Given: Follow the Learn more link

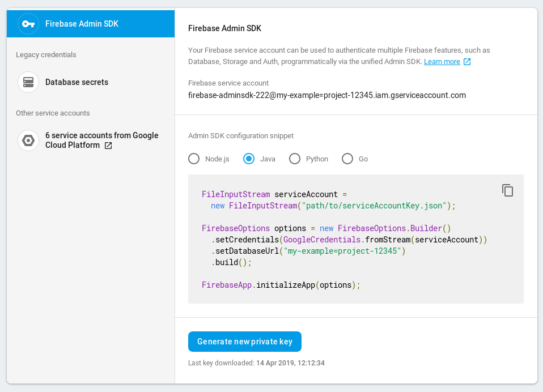Looking at the screenshot, I should pos(442,62).
